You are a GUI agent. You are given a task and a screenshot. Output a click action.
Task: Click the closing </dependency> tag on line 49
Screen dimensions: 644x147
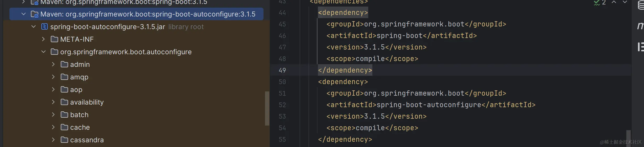pos(345,70)
